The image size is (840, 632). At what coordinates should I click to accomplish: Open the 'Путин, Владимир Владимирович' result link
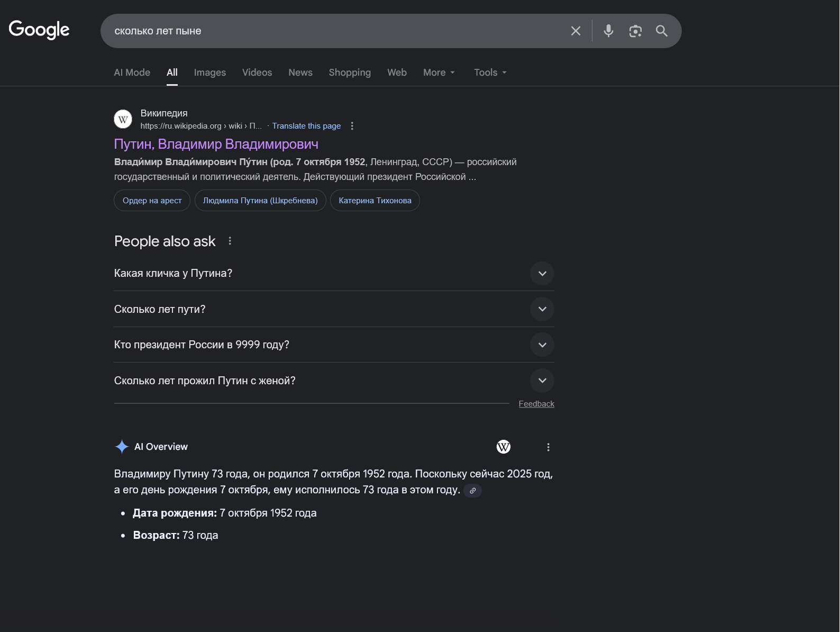click(216, 144)
